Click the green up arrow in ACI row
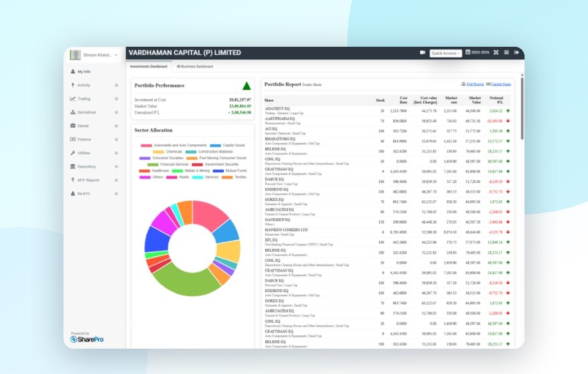Image resolution: width=588 pixels, height=374 pixels. [508, 131]
